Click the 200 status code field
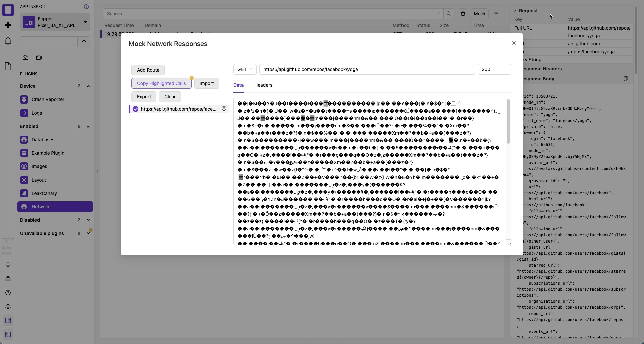 [x=494, y=69]
